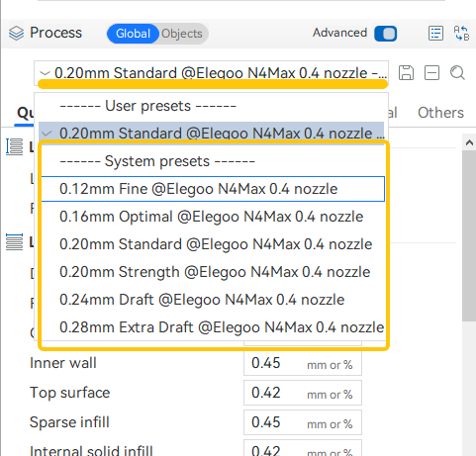Click the Internal solid infill width field

pyautogui.click(x=303, y=448)
